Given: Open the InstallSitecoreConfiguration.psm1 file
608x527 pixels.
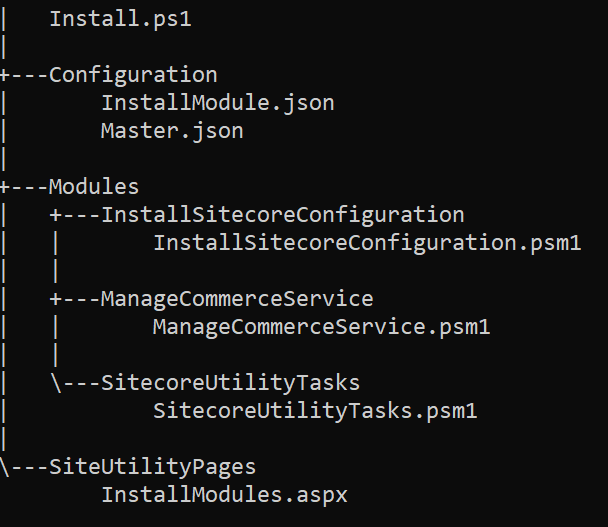Looking at the screenshot, I should (367, 242).
